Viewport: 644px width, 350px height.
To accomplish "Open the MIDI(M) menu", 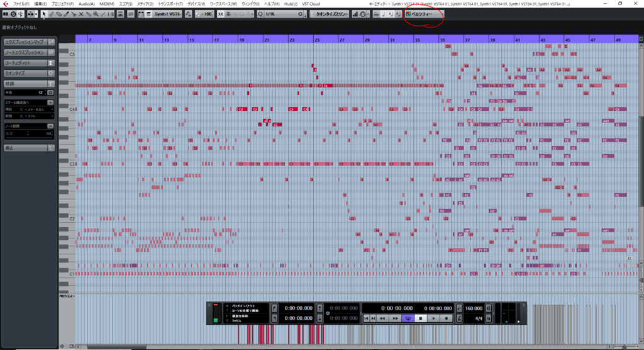I will [x=107, y=4].
